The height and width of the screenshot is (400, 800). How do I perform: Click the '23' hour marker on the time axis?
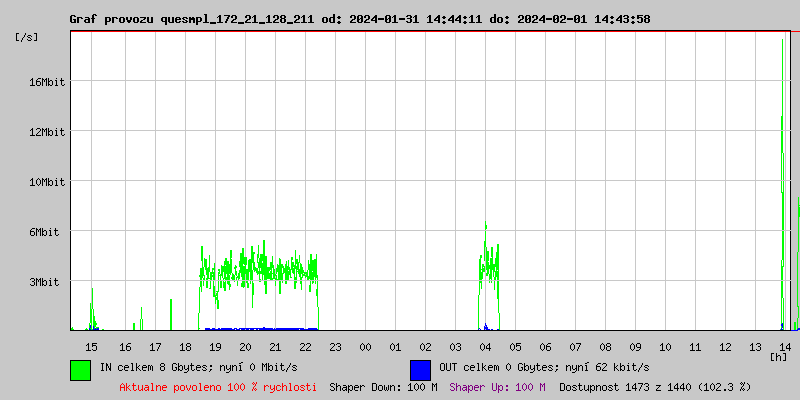[x=335, y=346]
